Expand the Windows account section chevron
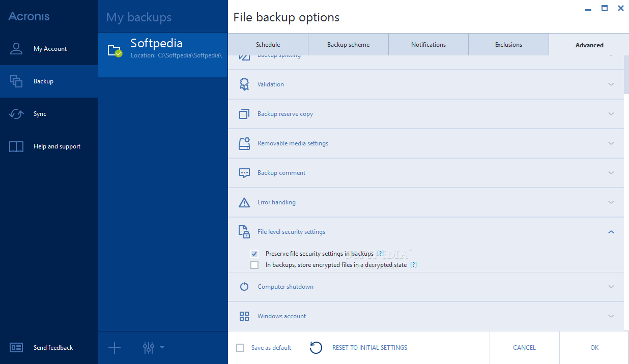Viewport: 629px width, 364px height. (611, 316)
